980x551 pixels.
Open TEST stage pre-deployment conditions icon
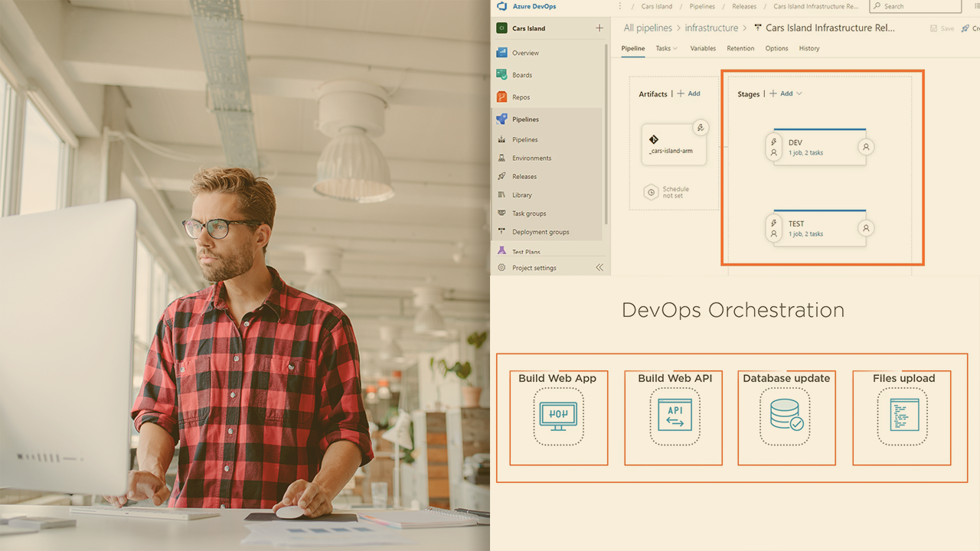[773, 228]
